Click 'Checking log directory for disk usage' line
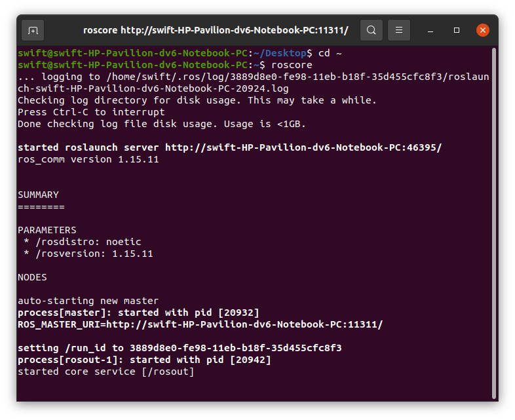Image resolution: width=515 pixels, height=420 pixels. [x=197, y=100]
